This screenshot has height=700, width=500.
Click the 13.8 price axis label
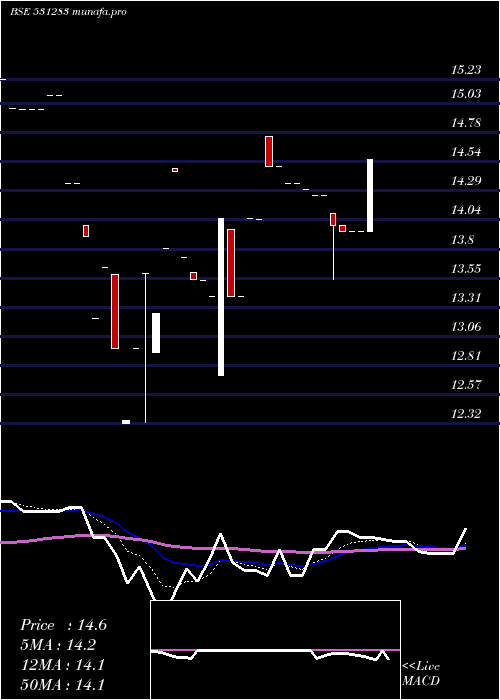[462, 240]
